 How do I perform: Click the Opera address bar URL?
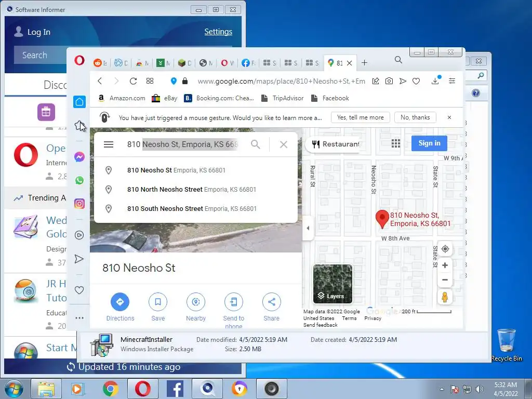(x=281, y=81)
